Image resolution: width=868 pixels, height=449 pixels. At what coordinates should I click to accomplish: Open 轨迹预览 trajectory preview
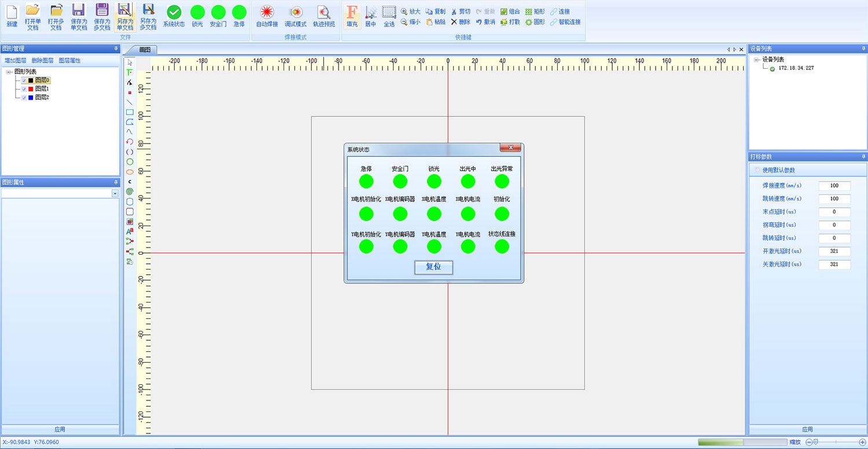[323, 16]
